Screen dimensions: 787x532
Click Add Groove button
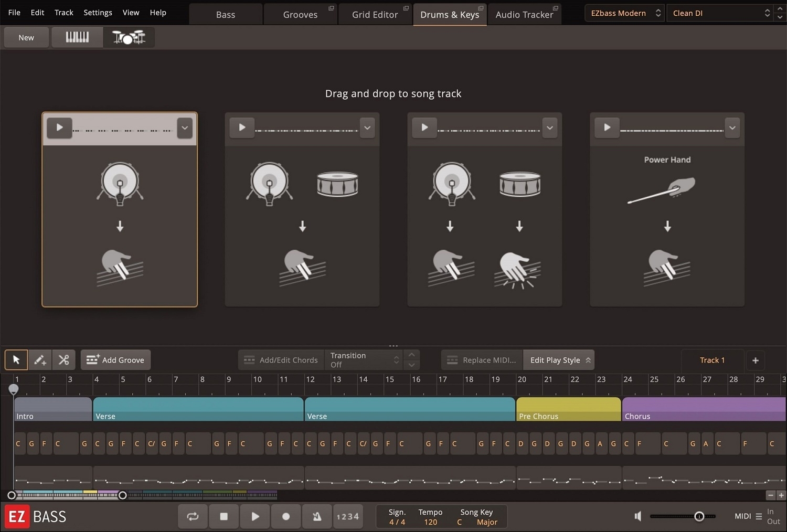click(115, 360)
